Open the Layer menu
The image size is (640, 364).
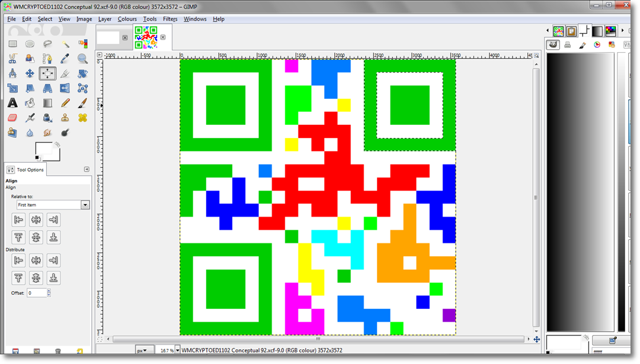click(105, 19)
